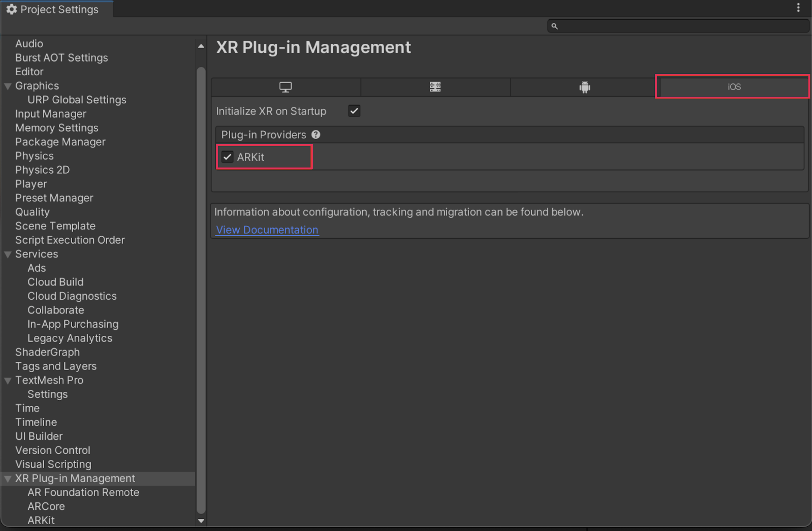The image size is (812, 531).
Task: Collapse the Services tree section
Action: click(x=8, y=255)
